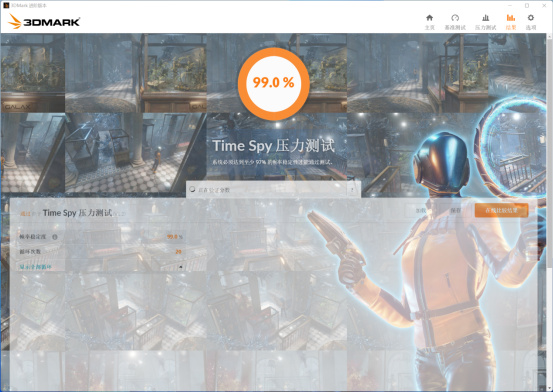Click the button at right of validation bar
The height and width of the screenshot is (392, 553).
[352, 190]
